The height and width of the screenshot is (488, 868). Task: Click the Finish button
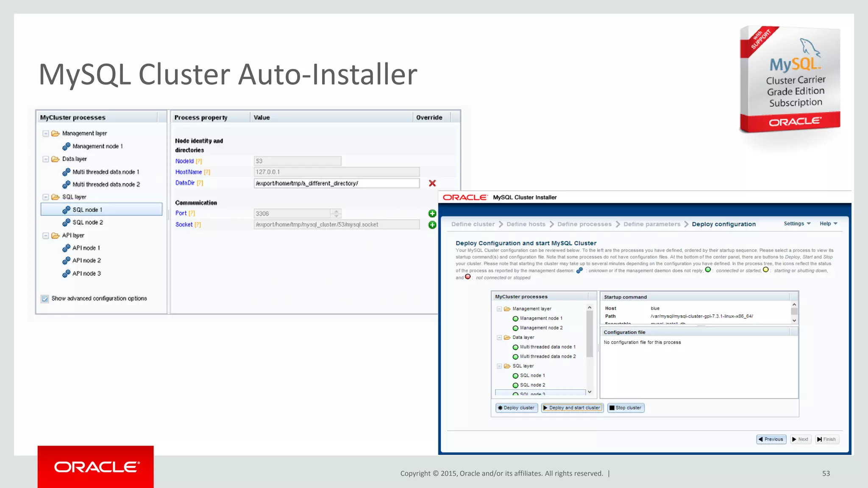pyautogui.click(x=826, y=439)
